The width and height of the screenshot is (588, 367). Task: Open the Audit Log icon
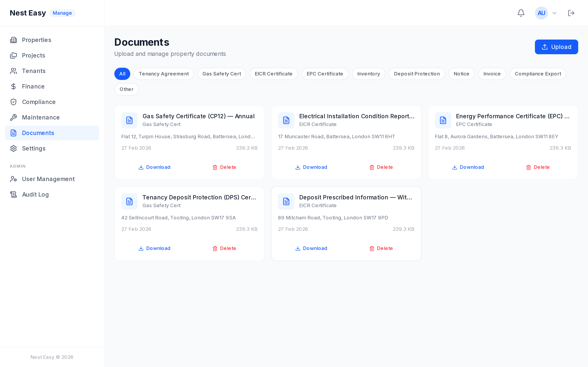(13, 195)
